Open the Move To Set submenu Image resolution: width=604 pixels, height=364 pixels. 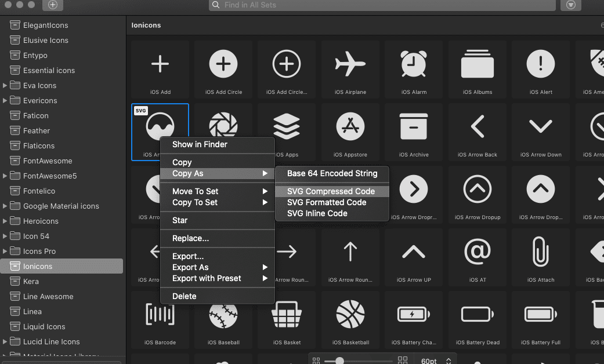click(217, 191)
